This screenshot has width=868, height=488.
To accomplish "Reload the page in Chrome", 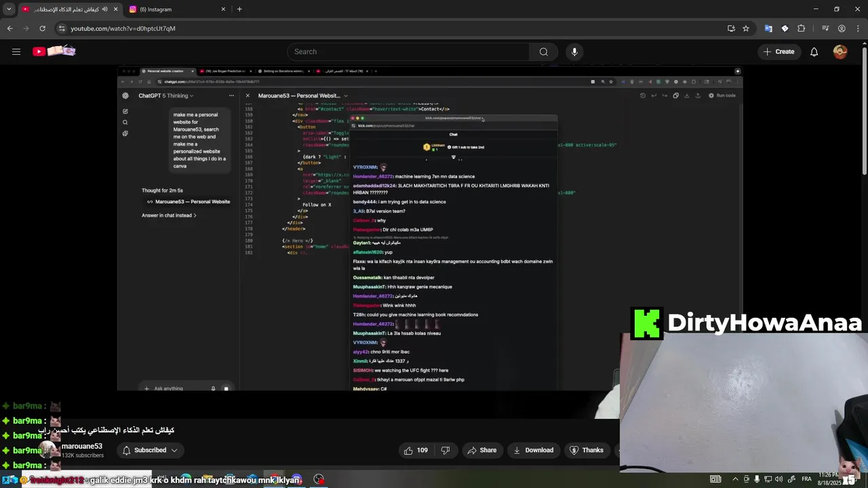I will coord(42,28).
